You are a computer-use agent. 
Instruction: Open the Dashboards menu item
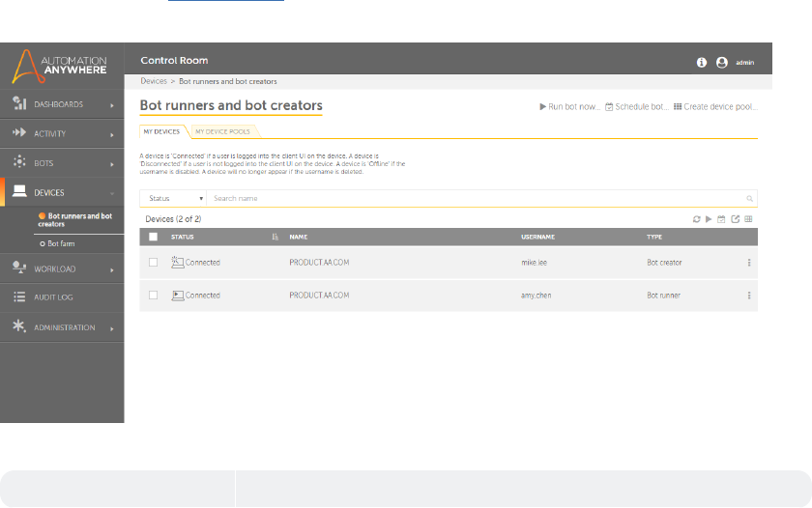[x=59, y=104]
